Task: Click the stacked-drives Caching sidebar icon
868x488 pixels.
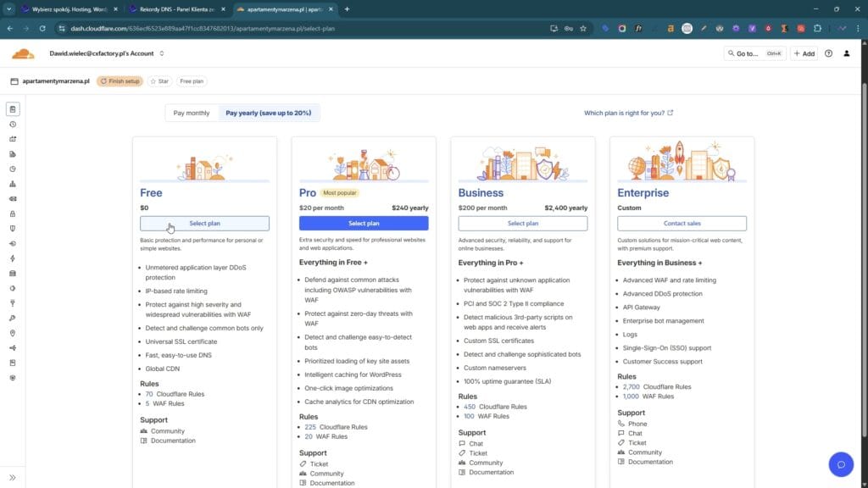Action: pos(13,274)
